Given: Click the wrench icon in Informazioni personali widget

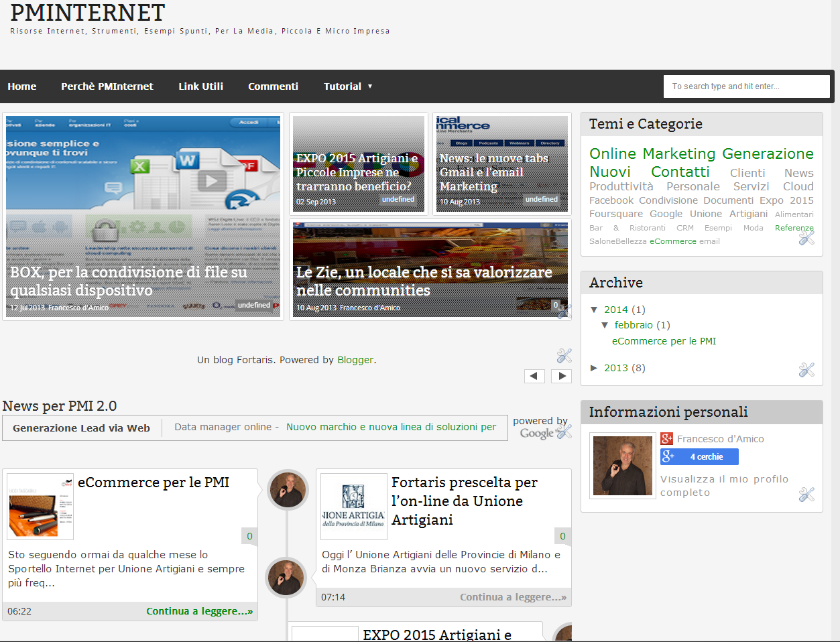Looking at the screenshot, I should [x=806, y=495].
